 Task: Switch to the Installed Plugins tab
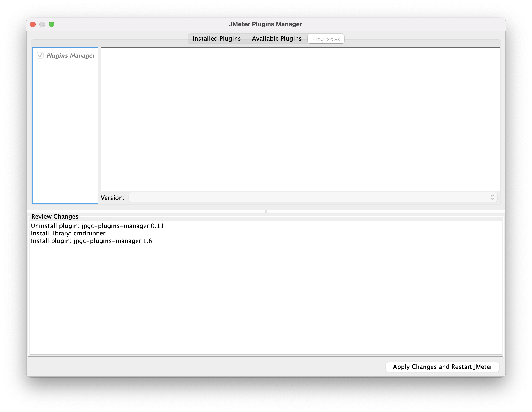point(216,39)
